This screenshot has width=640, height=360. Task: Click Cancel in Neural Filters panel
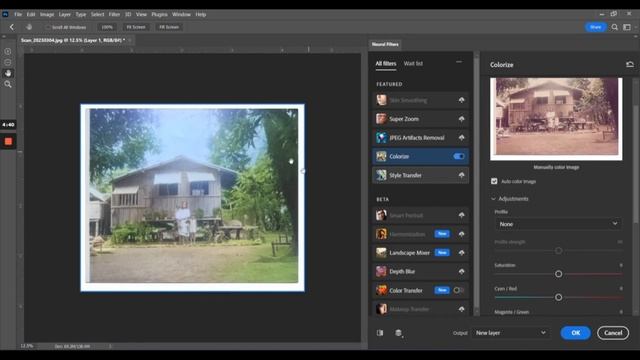click(613, 333)
